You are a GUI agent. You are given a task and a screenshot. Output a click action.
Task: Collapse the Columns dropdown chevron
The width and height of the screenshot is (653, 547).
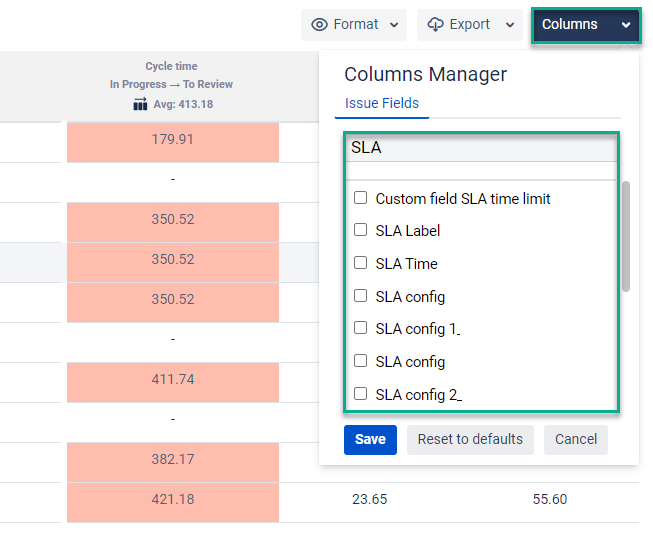click(626, 25)
